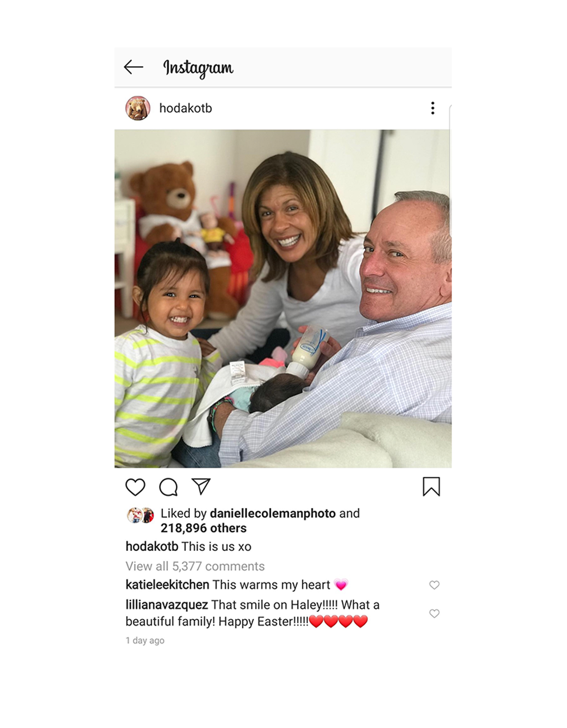
Task: Tap the Instagram logo in header
Action: pyautogui.click(x=198, y=68)
